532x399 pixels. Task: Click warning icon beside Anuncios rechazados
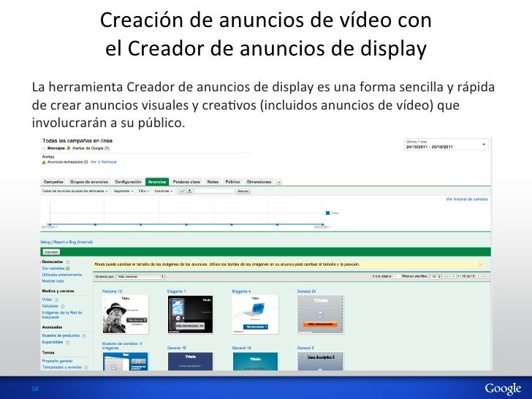click(x=44, y=162)
